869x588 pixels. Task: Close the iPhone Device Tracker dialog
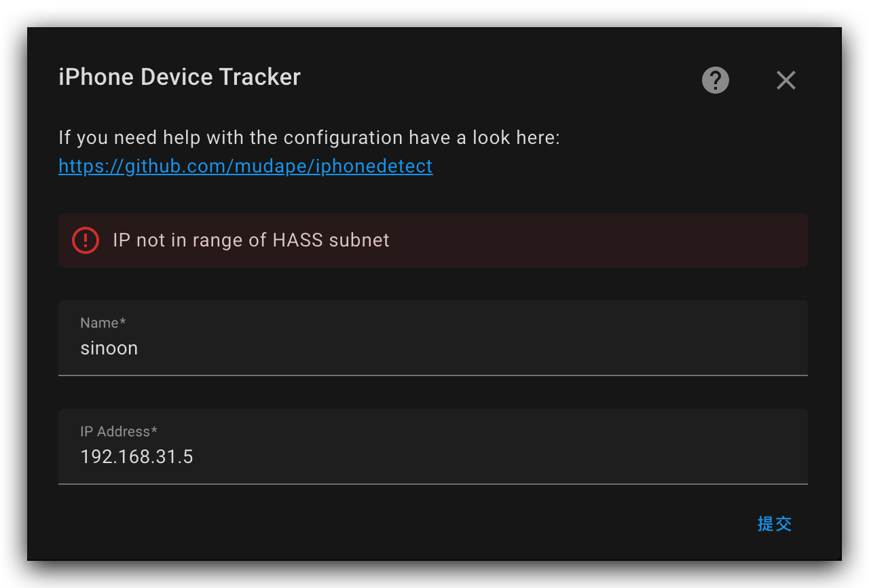click(785, 80)
